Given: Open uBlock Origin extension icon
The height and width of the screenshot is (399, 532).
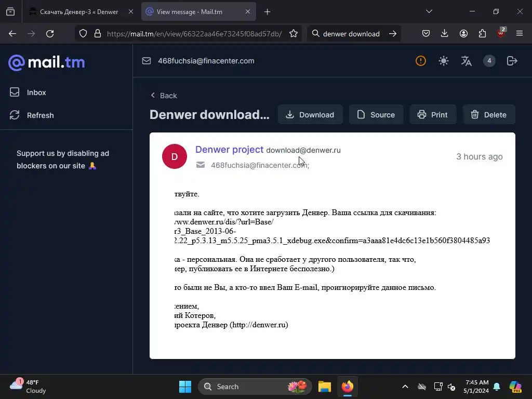Looking at the screenshot, I should pyautogui.click(x=501, y=33).
